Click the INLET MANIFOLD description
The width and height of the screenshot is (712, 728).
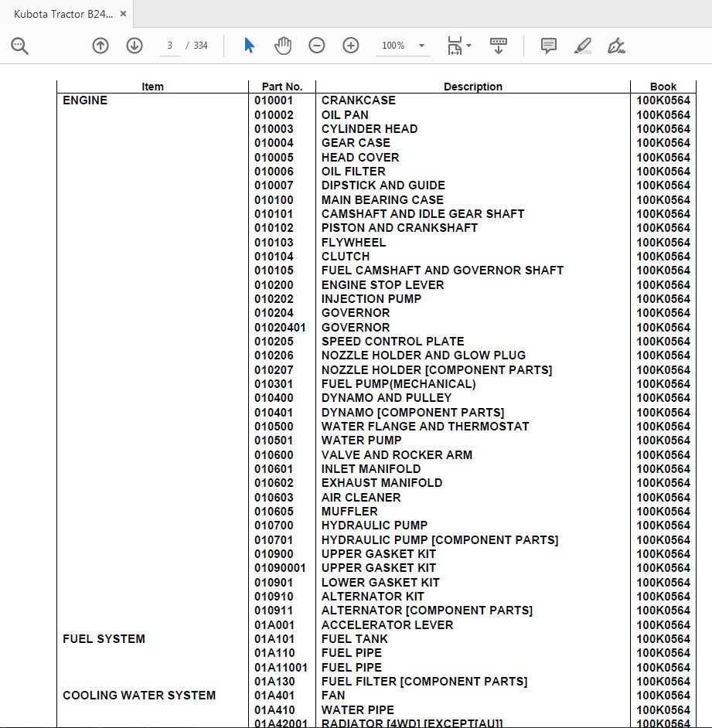coord(371,469)
